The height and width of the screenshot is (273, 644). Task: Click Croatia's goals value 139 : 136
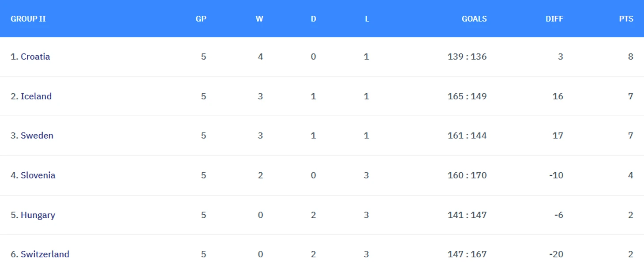pos(467,57)
